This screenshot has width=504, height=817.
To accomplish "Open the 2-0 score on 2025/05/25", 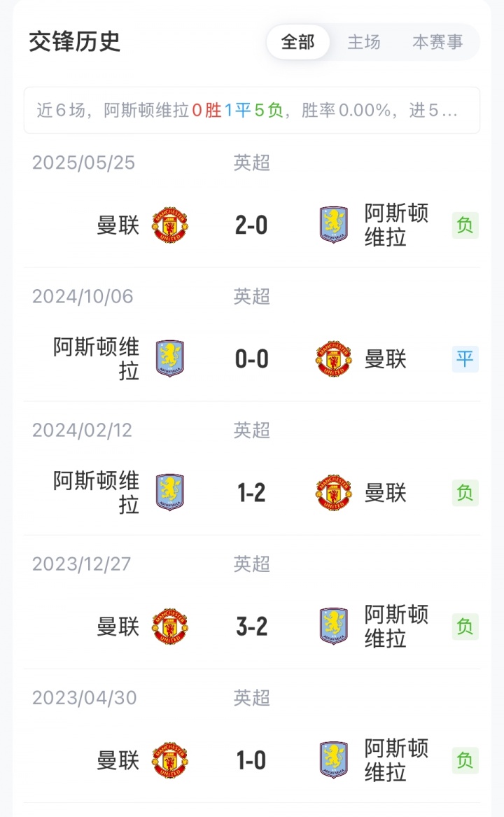I will 251,225.
